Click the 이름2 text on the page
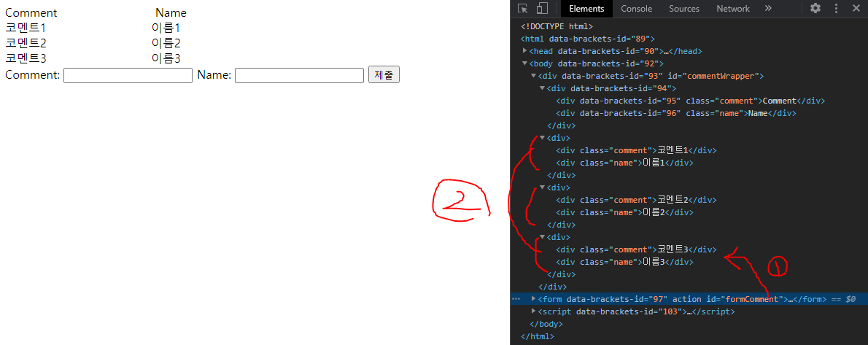The width and height of the screenshot is (868, 345). point(166,42)
